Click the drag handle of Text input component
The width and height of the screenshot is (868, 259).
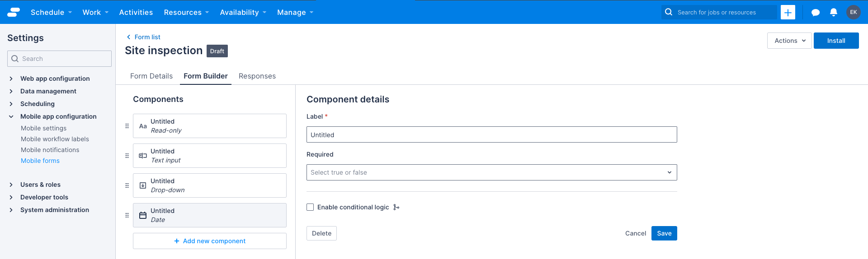pos(127,156)
